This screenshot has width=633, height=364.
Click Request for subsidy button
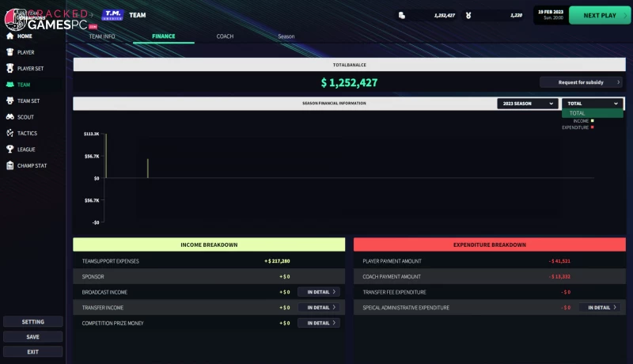(x=581, y=82)
